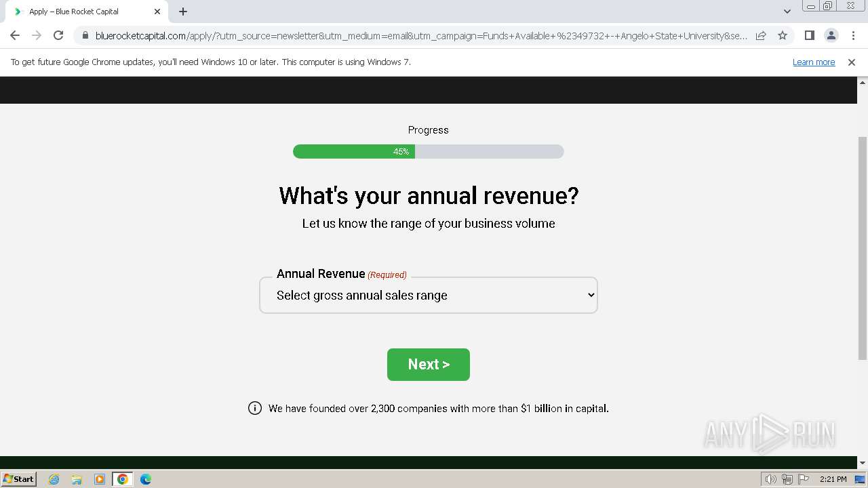The image size is (868, 488).
Task: Click the Show desktop button
Action: [x=860, y=479]
